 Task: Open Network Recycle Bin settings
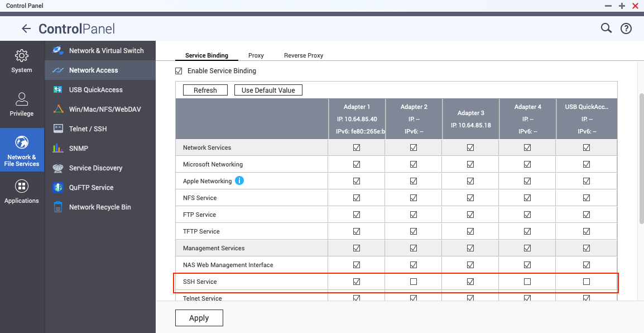coord(99,207)
